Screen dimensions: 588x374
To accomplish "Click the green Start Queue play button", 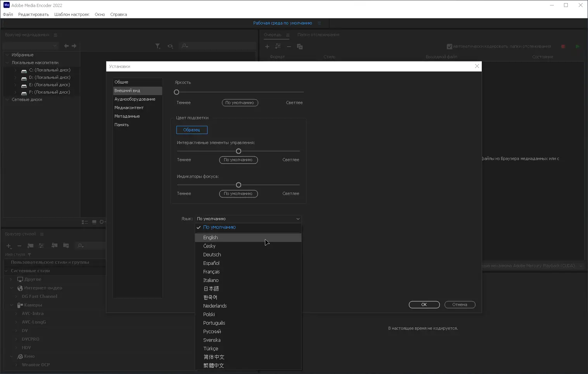I will (578, 47).
